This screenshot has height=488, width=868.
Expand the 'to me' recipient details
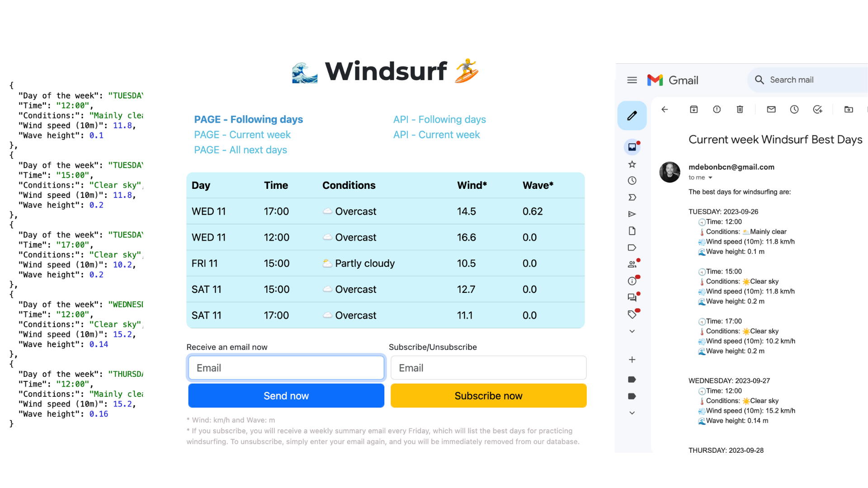(x=710, y=178)
